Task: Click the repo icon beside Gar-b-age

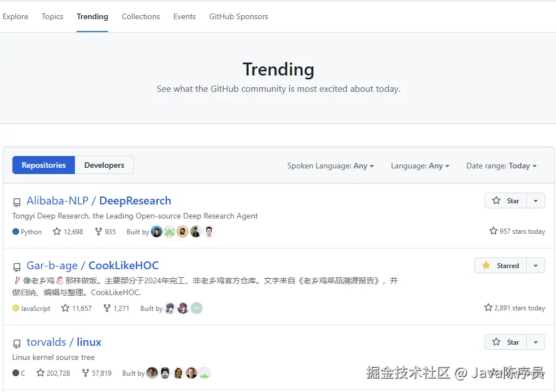Action: pyautogui.click(x=17, y=267)
